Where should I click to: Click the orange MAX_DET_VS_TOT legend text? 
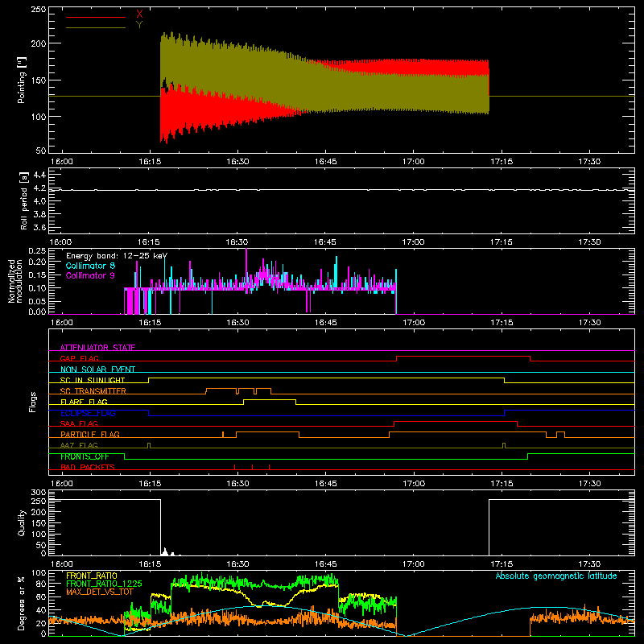coord(100,592)
